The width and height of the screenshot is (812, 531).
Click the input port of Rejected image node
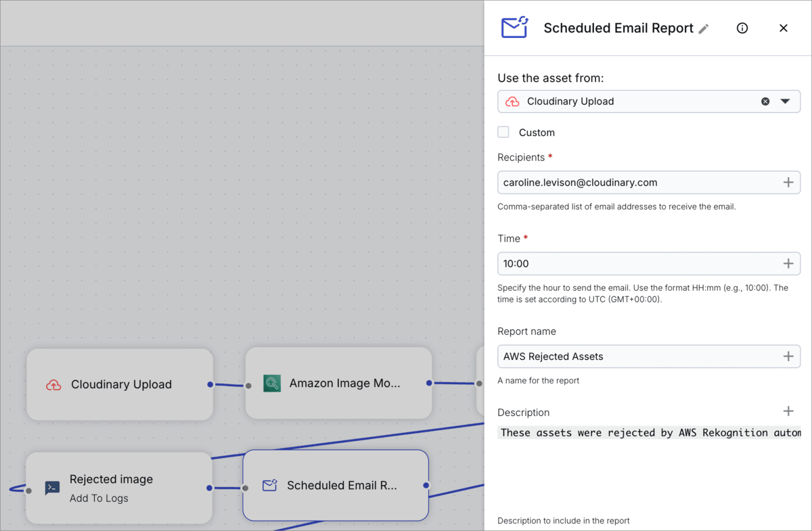28,491
